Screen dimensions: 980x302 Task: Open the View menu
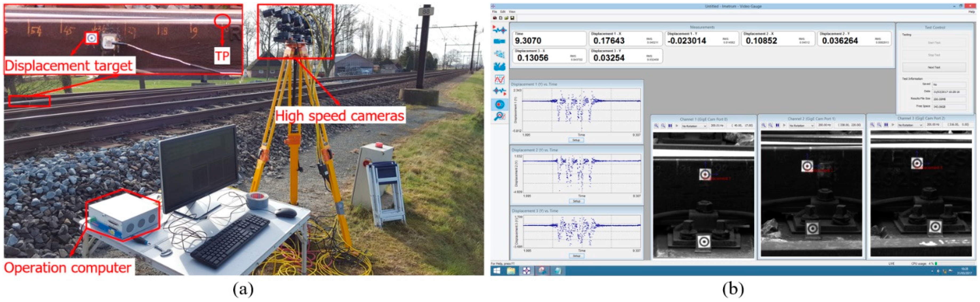coord(512,12)
